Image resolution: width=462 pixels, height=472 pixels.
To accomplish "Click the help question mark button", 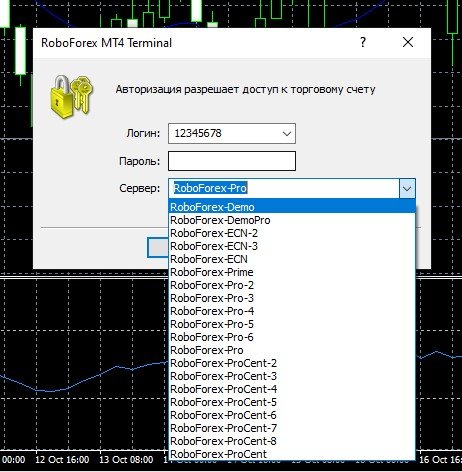I will pos(363,42).
